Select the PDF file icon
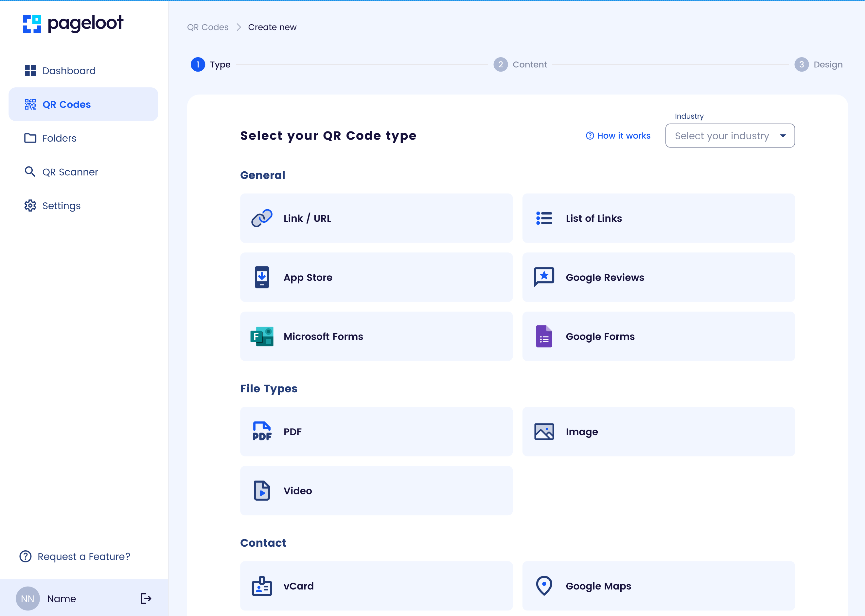Image resolution: width=865 pixels, height=616 pixels. [x=262, y=432]
